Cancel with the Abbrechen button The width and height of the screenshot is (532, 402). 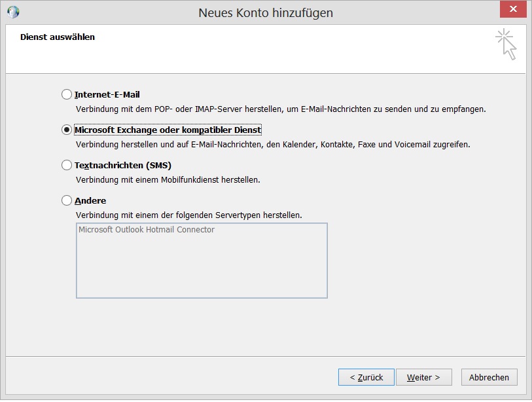coord(489,377)
